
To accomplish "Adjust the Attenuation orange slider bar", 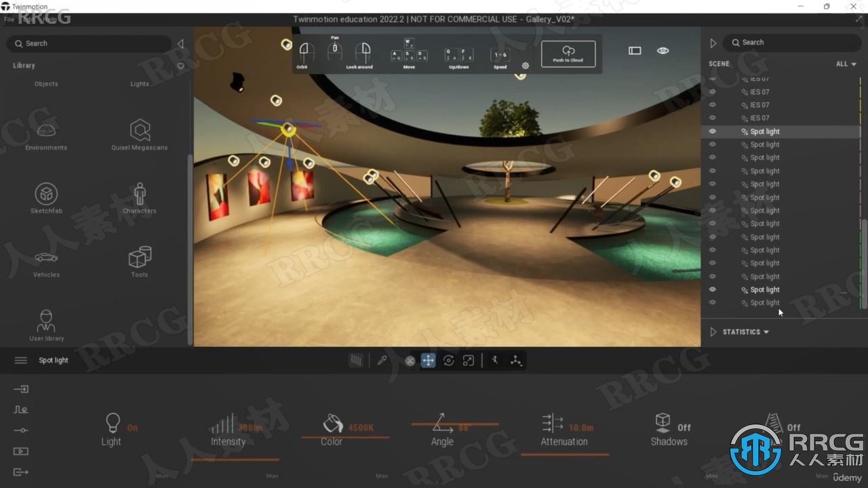I will click(565, 454).
